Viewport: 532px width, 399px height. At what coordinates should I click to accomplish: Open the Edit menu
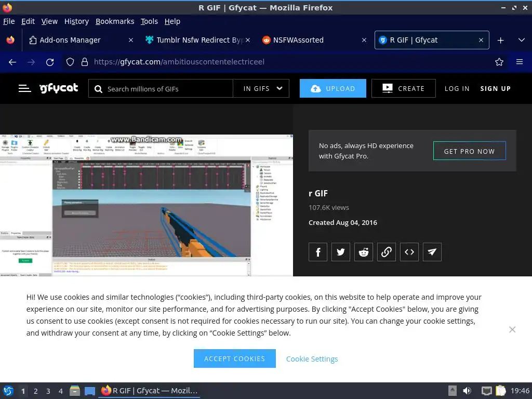(28, 21)
